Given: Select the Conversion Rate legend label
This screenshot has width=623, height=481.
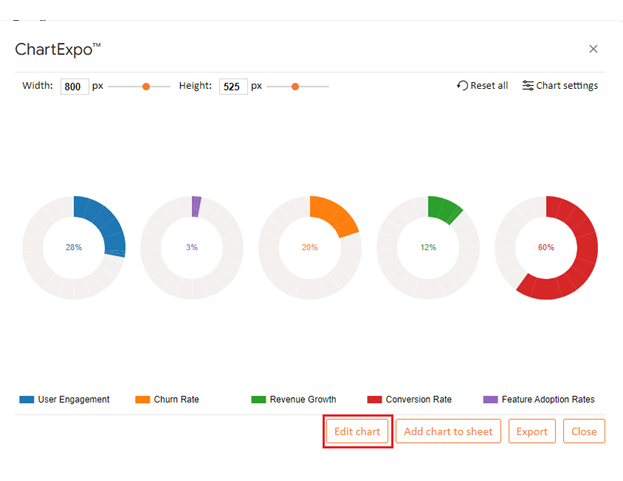Looking at the screenshot, I should [419, 400].
